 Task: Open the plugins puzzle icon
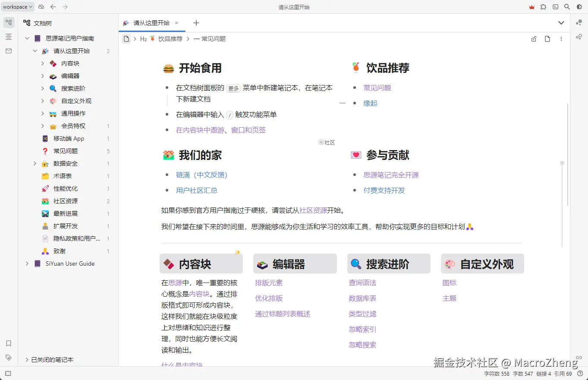[x=544, y=7]
